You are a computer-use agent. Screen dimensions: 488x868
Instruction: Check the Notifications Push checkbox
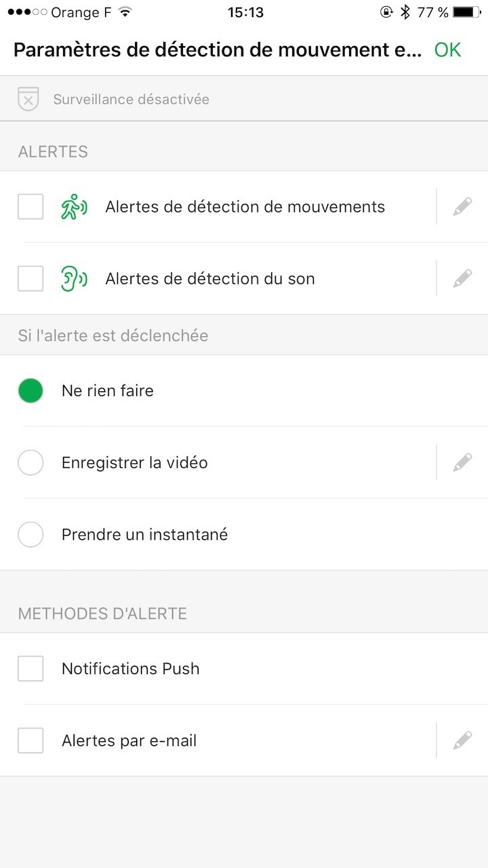tap(30, 669)
